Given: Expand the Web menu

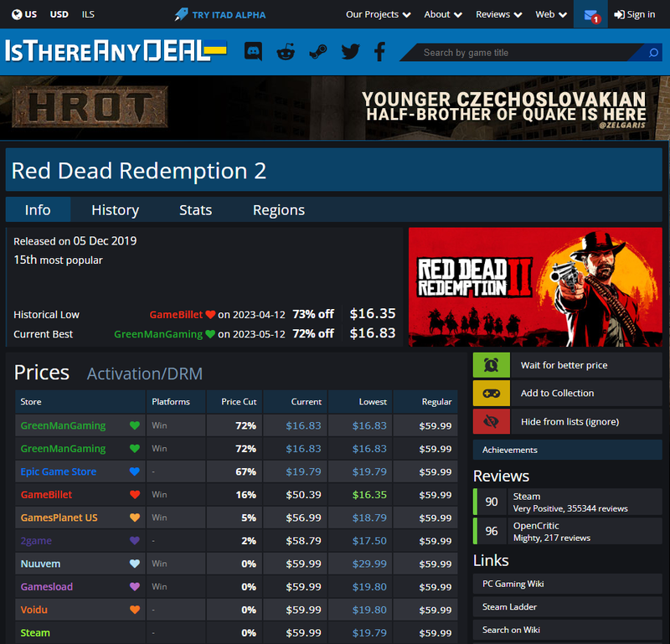Looking at the screenshot, I should click(551, 14).
